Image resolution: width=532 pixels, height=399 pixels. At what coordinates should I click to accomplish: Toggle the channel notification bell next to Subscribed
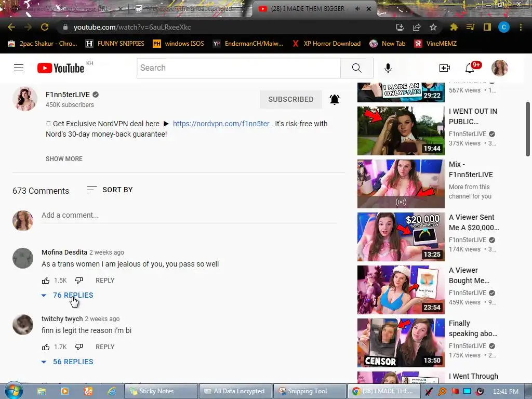(x=335, y=99)
